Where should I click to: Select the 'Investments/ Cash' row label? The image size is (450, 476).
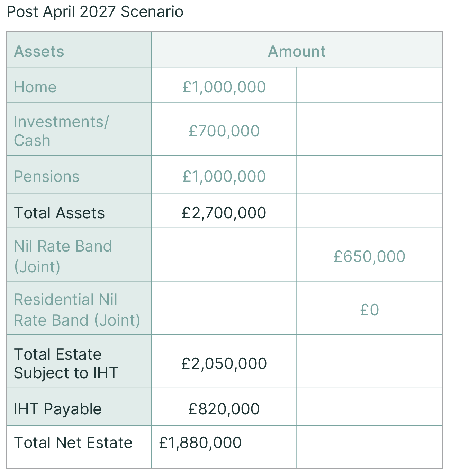pos(61,131)
